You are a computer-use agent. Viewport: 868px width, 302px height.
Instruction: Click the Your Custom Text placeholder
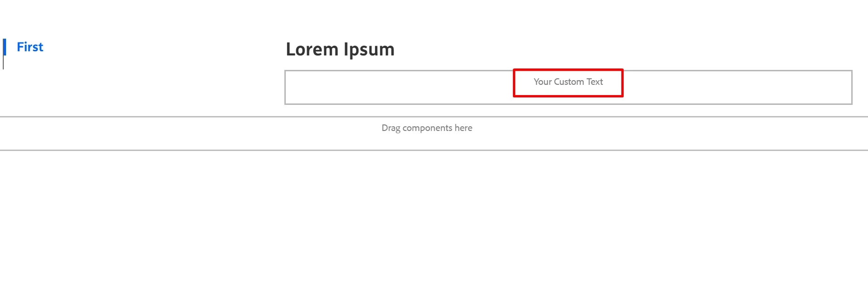tap(568, 82)
